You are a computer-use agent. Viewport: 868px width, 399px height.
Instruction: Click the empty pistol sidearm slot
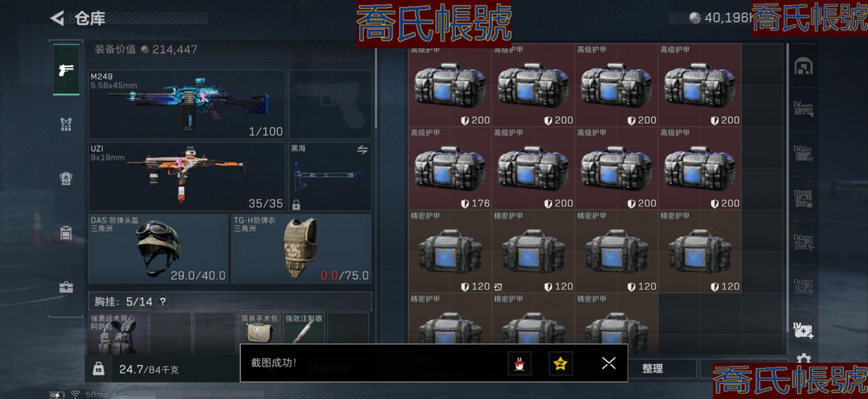coord(331,104)
